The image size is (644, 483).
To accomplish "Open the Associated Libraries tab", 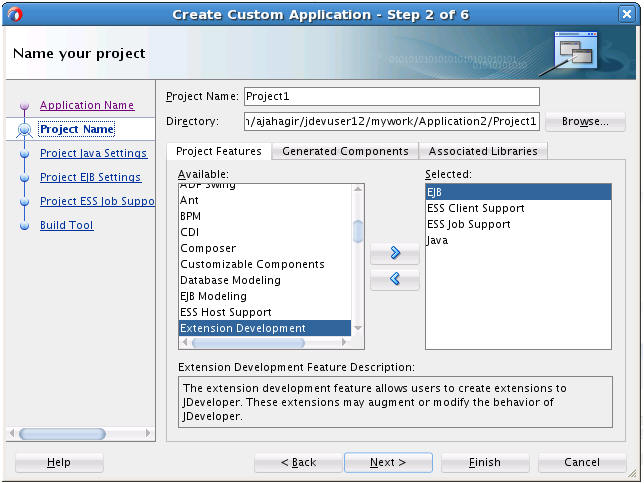I will (x=483, y=151).
